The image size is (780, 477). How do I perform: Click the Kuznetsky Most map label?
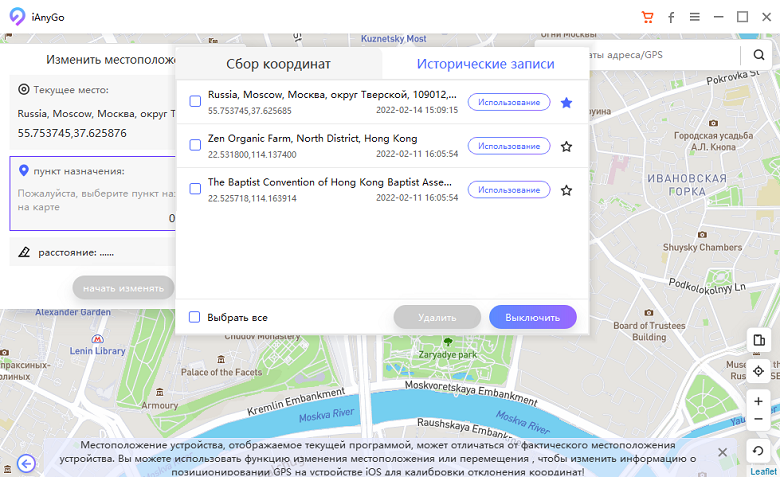[x=393, y=39]
